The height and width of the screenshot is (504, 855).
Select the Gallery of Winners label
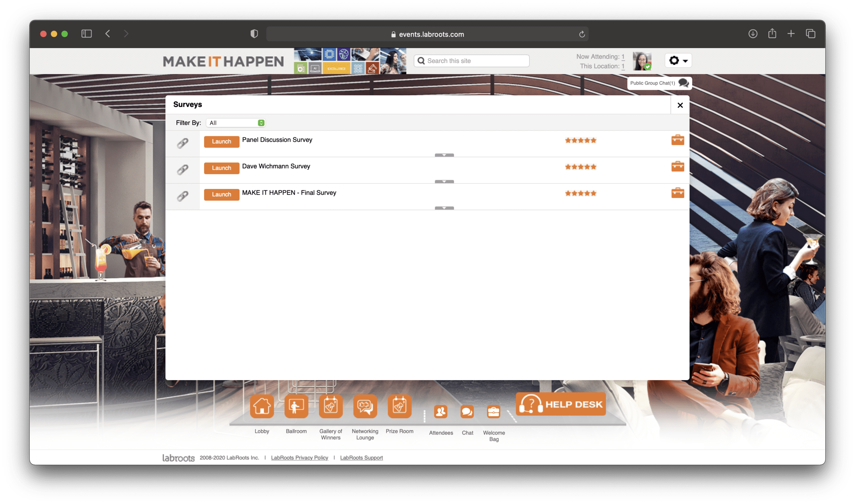point(330,435)
